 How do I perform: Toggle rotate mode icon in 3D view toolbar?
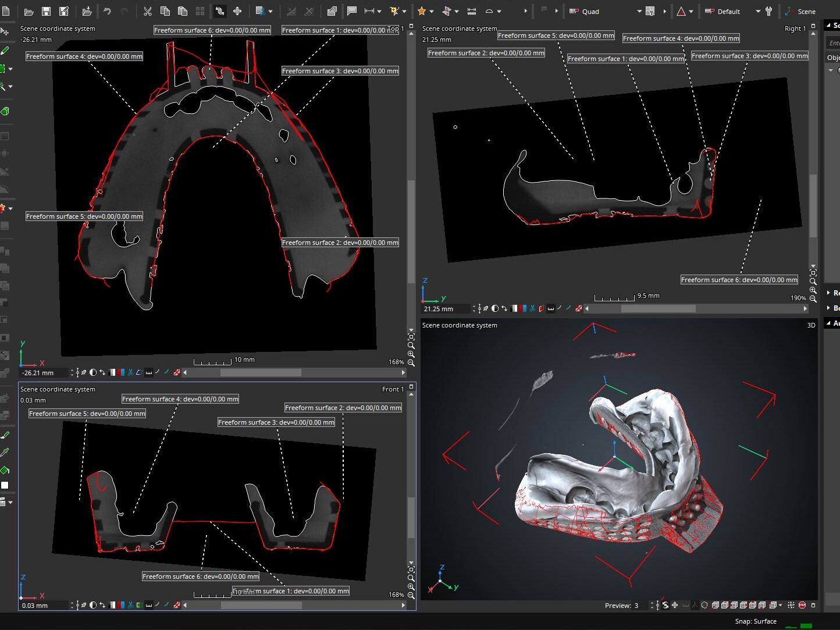click(x=665, y=606)
